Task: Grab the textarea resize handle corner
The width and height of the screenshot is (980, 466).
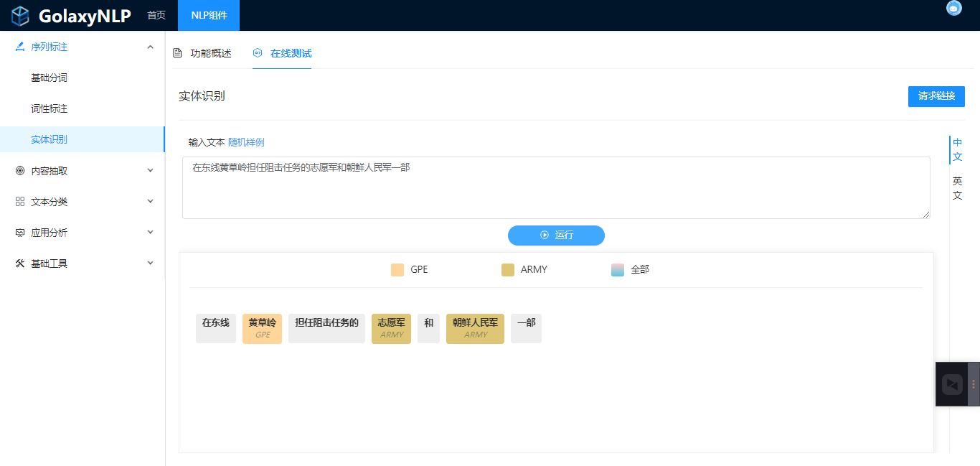Action: [x=926, y=215]
